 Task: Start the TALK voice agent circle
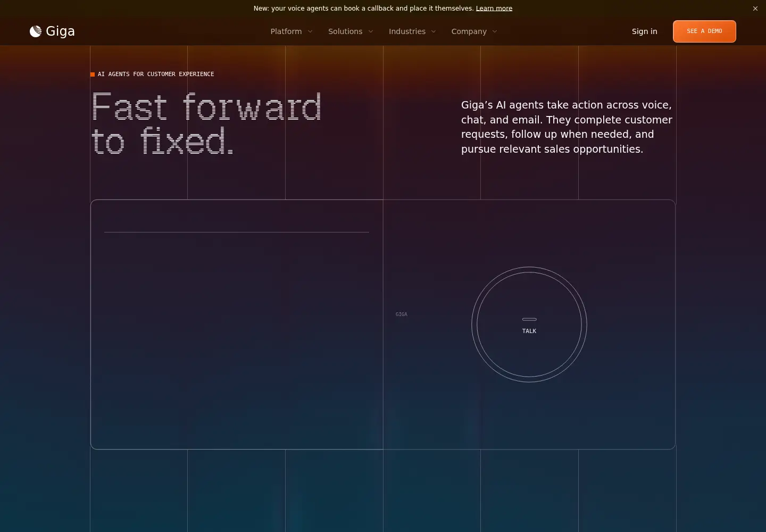click(529, 325)
